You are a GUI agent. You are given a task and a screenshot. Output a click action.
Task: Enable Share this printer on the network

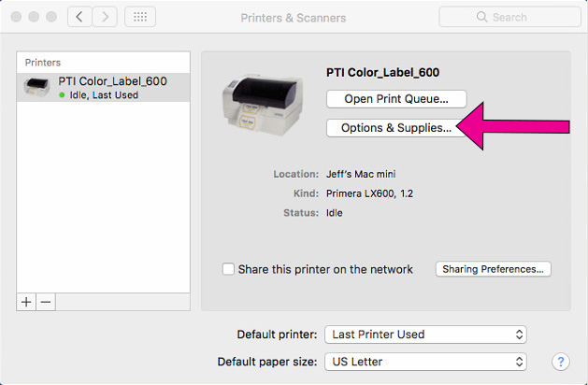(x=228, y=269)
